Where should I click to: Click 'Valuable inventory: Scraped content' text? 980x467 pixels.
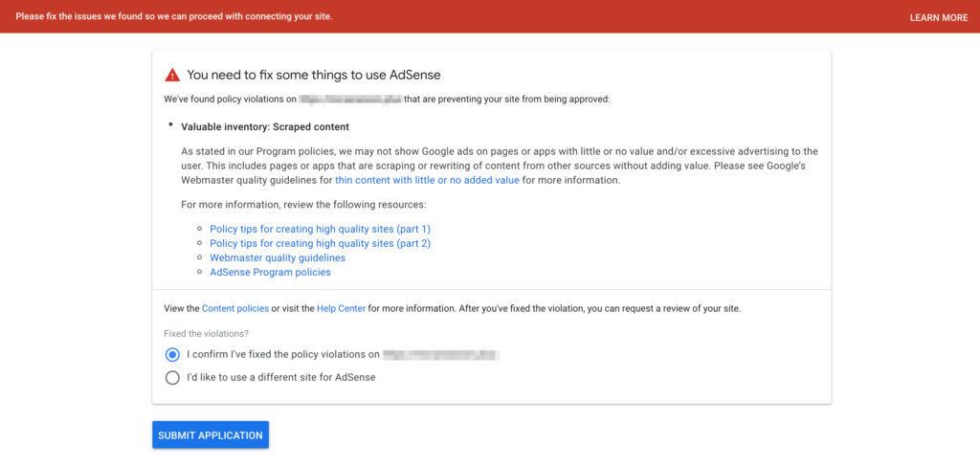265,127
